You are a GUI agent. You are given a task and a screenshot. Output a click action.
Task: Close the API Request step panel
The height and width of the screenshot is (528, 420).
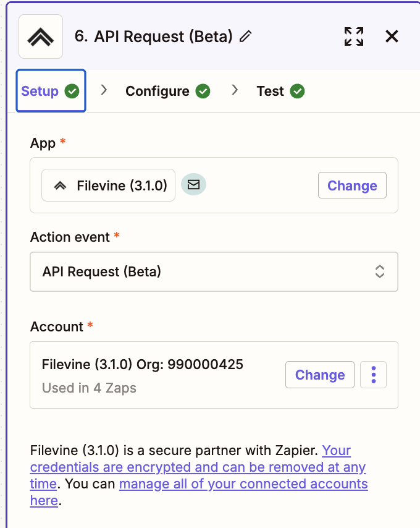point(392,36)
